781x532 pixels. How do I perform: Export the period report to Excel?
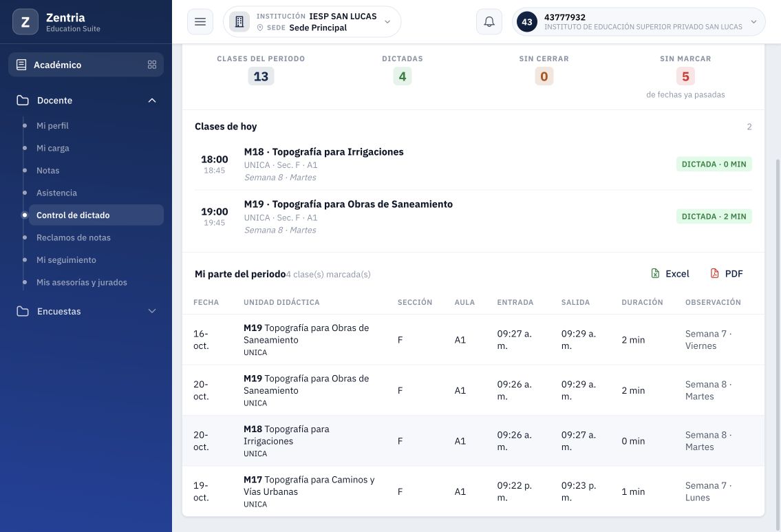[670, 273]
